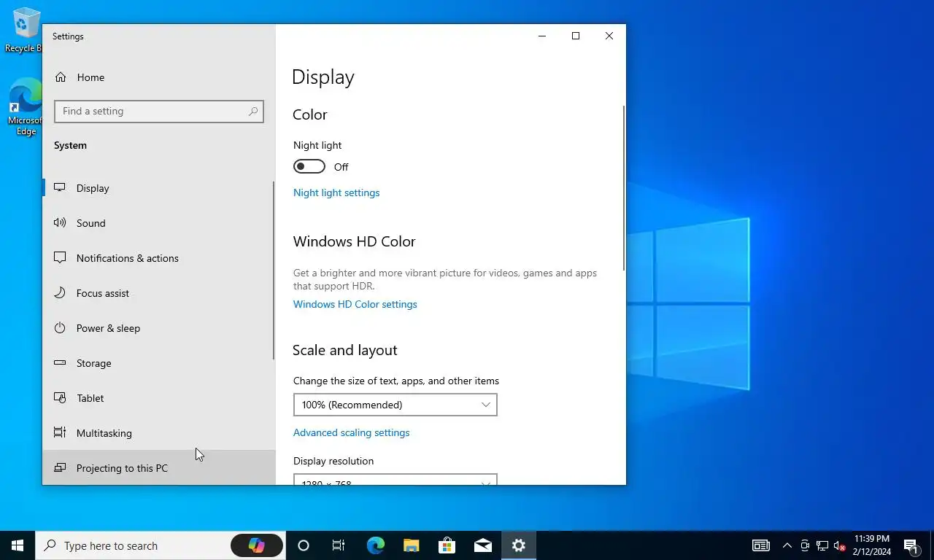Select the Microsoft Edge desktop shortcut
934x560 pixels.
(x=25, y=106)
